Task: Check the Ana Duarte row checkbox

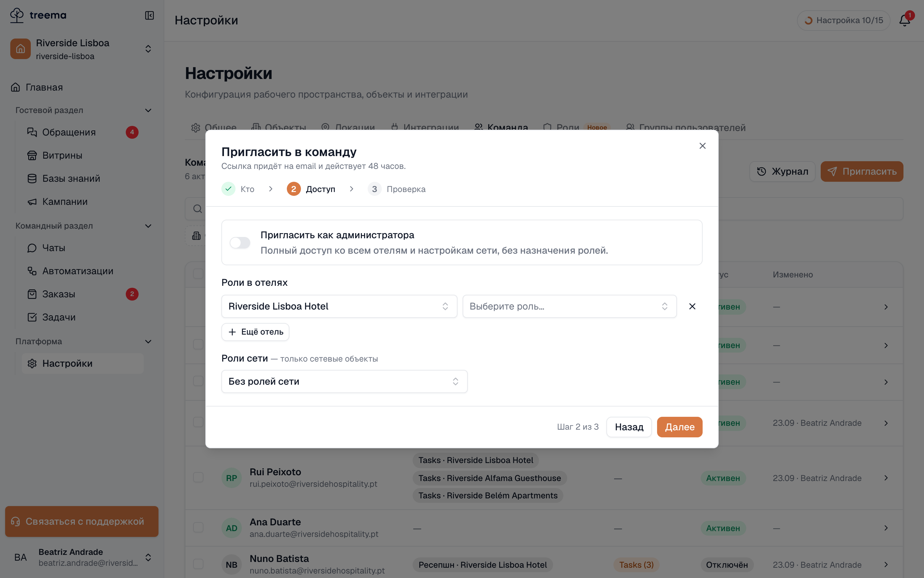Action: click(198, 528)
